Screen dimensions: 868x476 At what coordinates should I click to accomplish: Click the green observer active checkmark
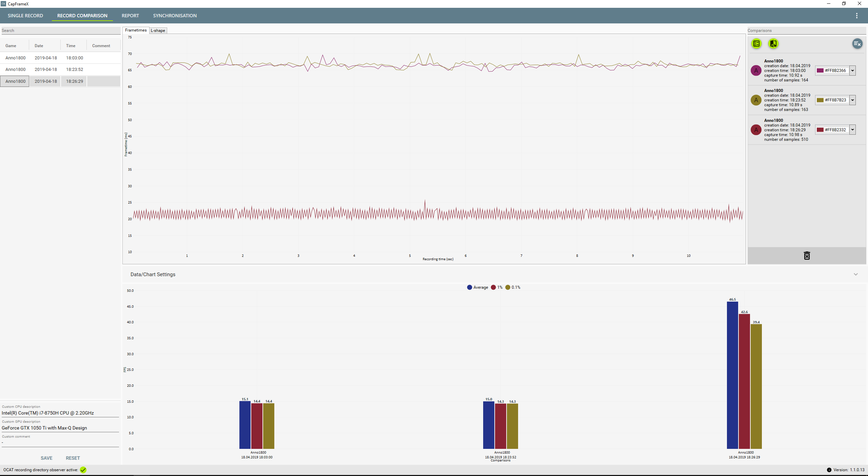[x=83, y=470]
